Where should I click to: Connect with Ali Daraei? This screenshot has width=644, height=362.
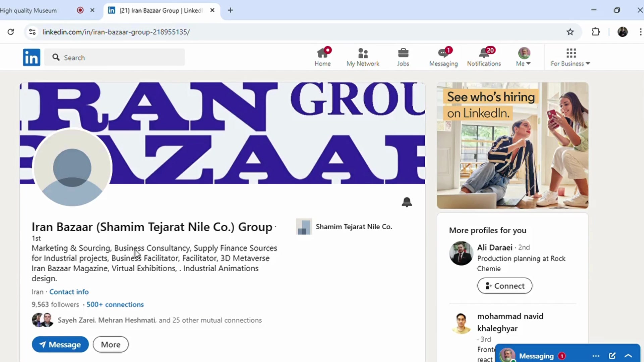click(x=504, y=286)
